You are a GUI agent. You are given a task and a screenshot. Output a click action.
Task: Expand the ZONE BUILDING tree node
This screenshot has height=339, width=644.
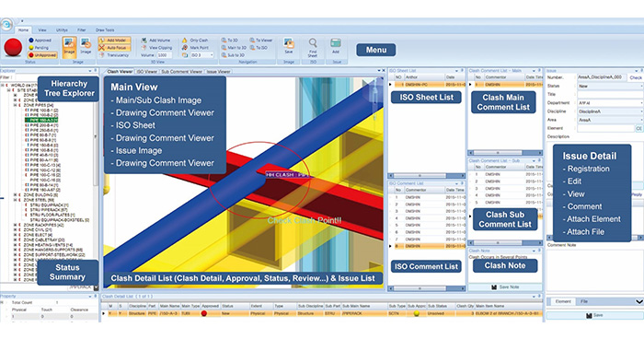tap(16, 195)
